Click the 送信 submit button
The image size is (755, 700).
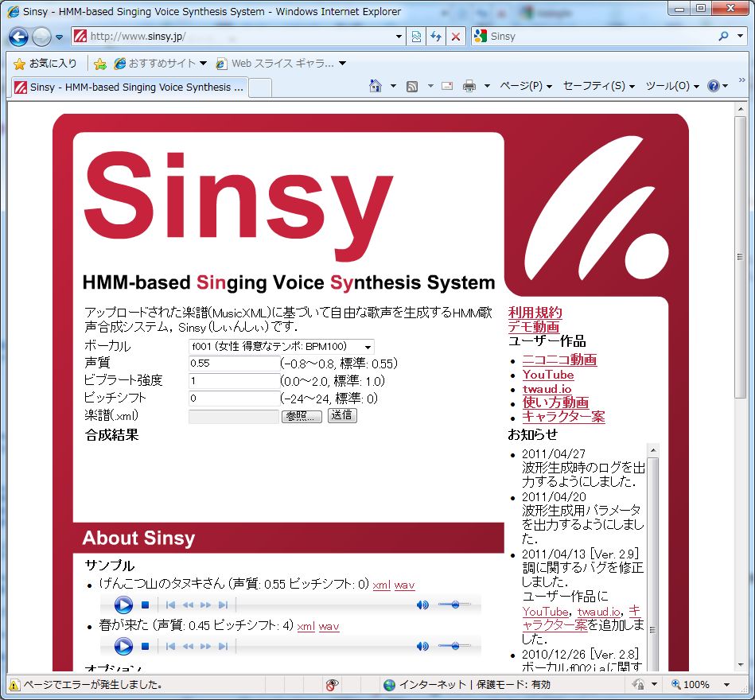coord(342,415)
